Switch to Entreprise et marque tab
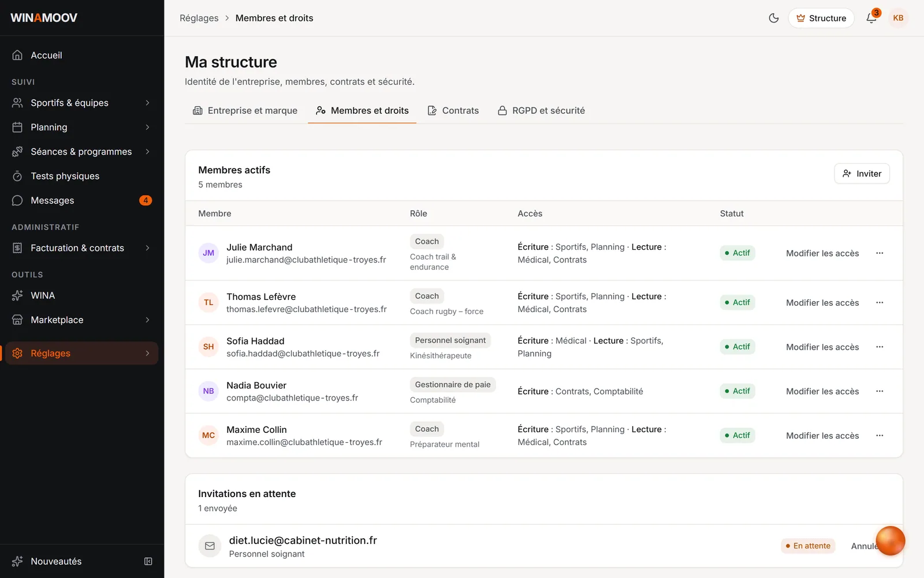 pos(245,110)
